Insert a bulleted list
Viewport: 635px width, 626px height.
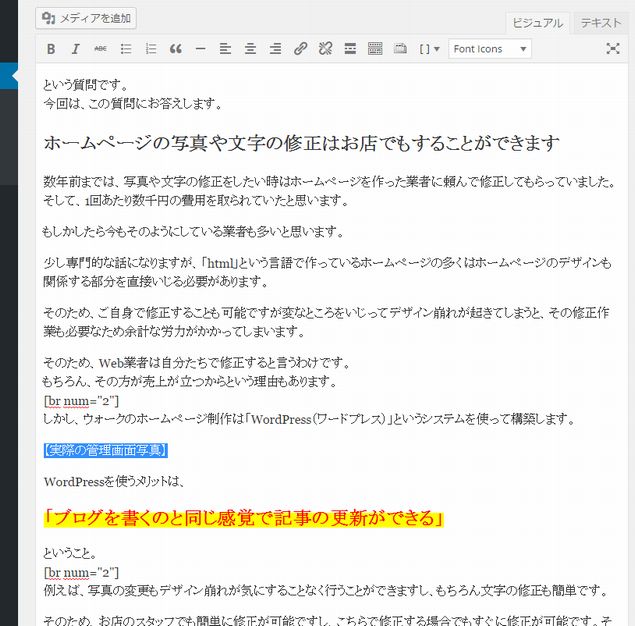126,49
